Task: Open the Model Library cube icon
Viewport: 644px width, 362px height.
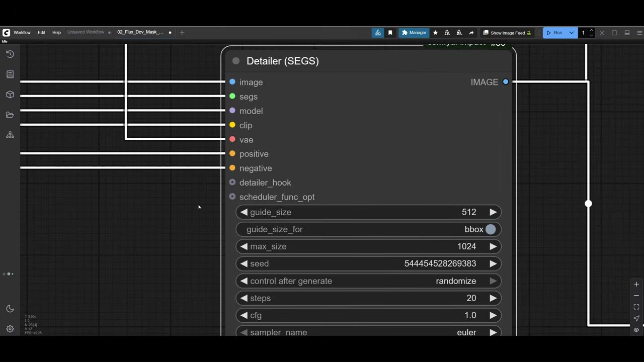Action: (x=10, y=95)
